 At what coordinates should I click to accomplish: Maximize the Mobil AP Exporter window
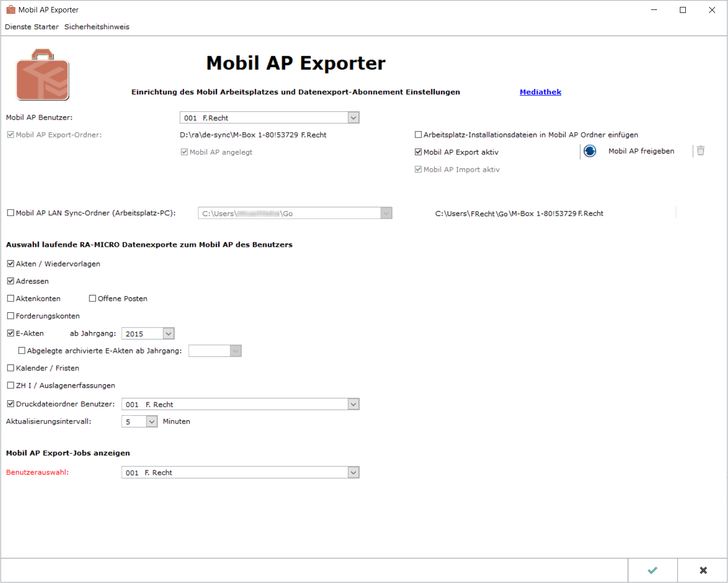click(x=683, y=10)
